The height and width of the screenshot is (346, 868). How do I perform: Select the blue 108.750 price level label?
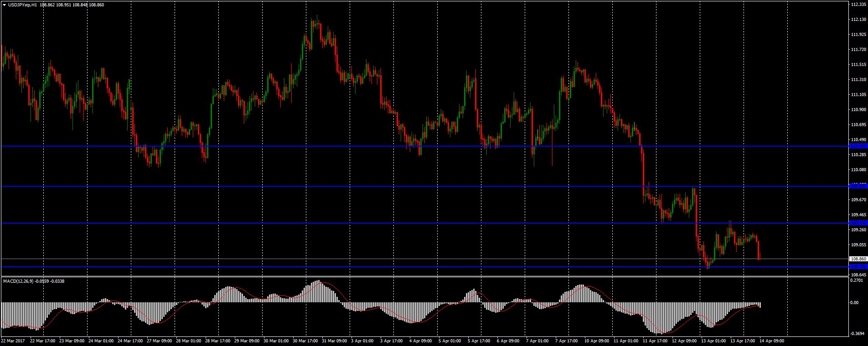858,267
